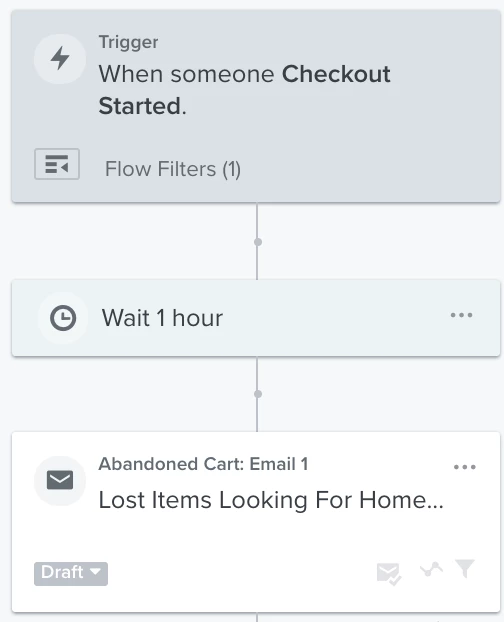Open the Flow Filters list icon
The width and height of the screenshot is (504, 622).
[x=57, y=164]
